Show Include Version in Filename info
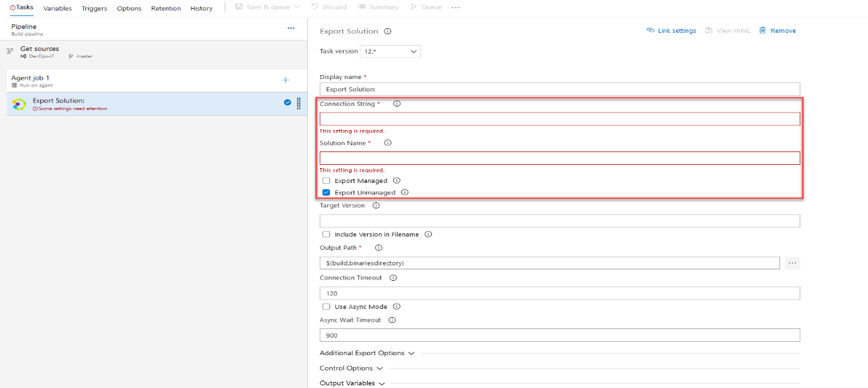 point(428,235)
